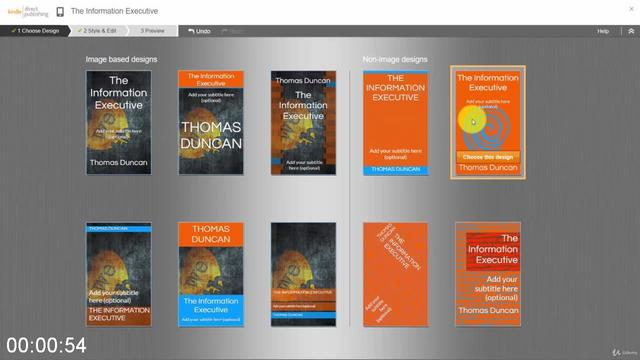Select the orange cover with blue spiral
The image size is (640, 360).
click(488, 122)
